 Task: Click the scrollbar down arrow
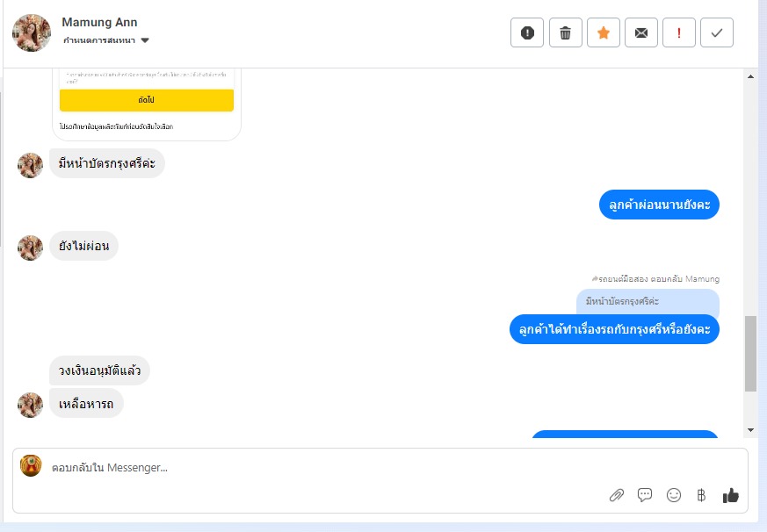pyautogui.click(x=750, y=430)
